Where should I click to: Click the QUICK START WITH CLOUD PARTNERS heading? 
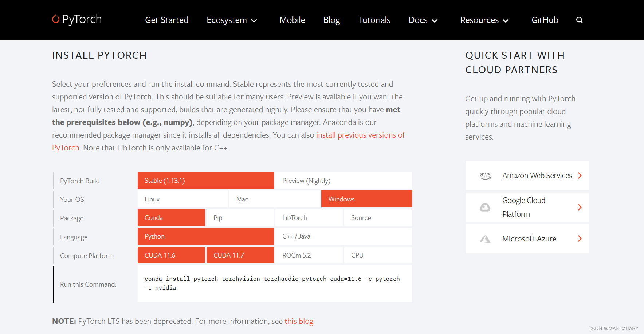515,63
